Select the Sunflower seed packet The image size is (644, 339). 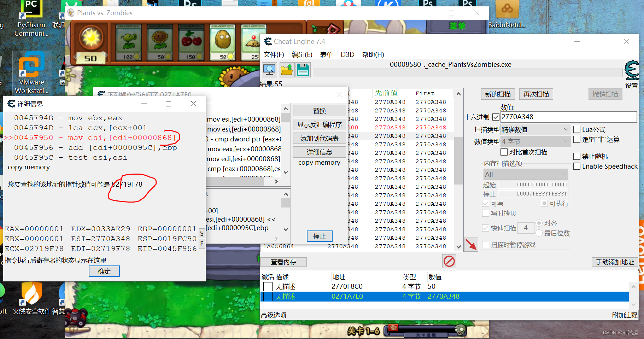tap(160, 43)
